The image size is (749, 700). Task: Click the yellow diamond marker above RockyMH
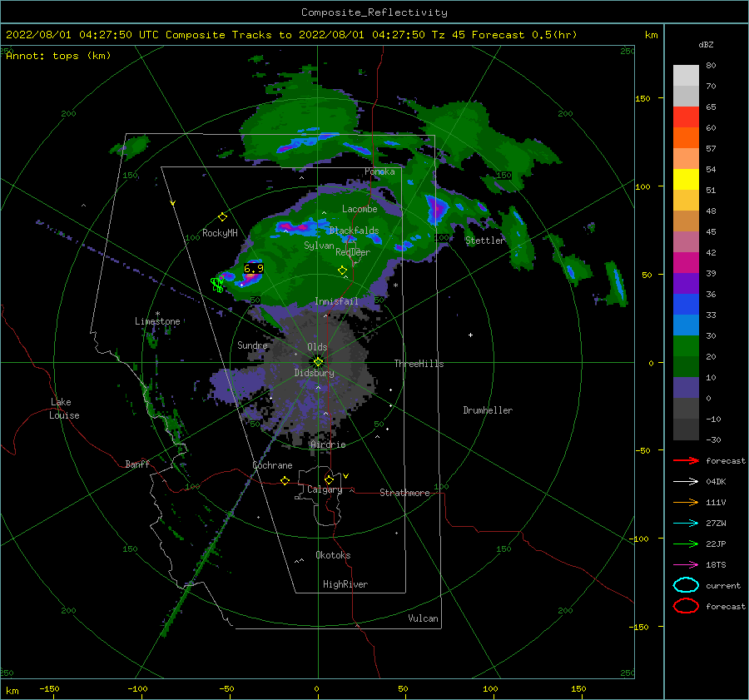point(222,217)
